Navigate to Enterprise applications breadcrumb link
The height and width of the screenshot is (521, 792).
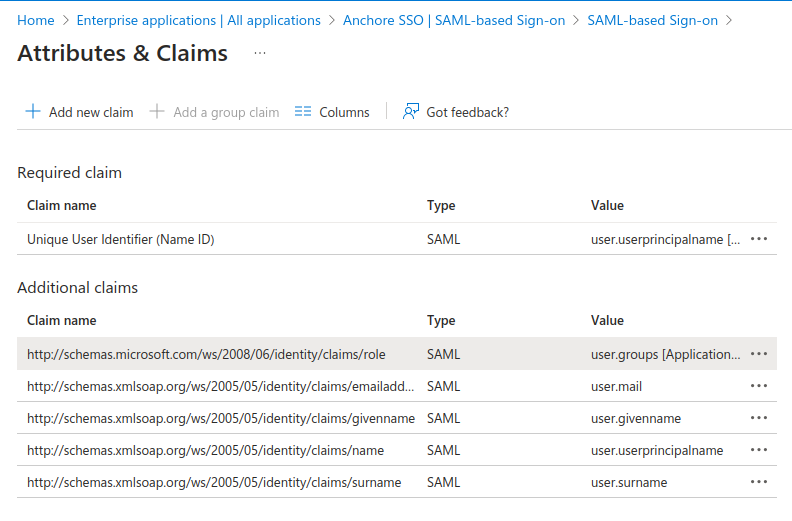point(198,20)
